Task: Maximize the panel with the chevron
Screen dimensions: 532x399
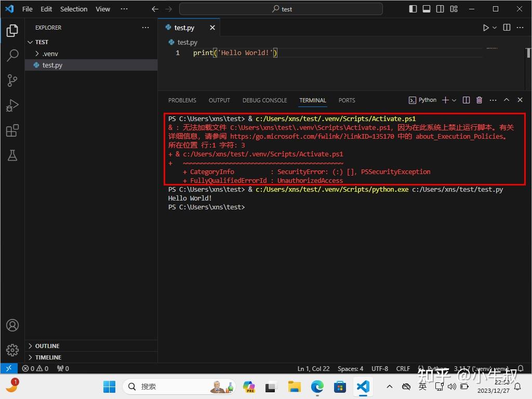Action: click(x=507, y=100)
